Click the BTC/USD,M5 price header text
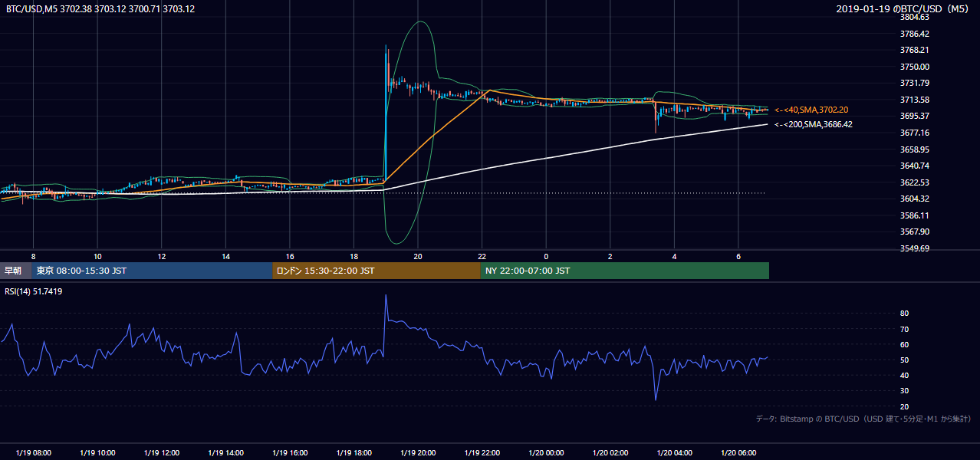Viewport: 980px width, 460px height. pyautogui.click(x=100, y=8)
